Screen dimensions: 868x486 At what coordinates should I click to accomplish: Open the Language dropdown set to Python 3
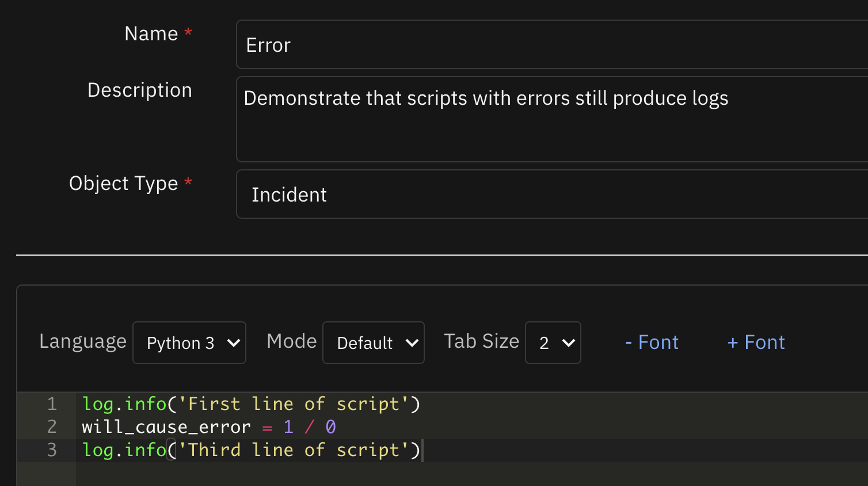pyautogui.click(x=189, y=343)
